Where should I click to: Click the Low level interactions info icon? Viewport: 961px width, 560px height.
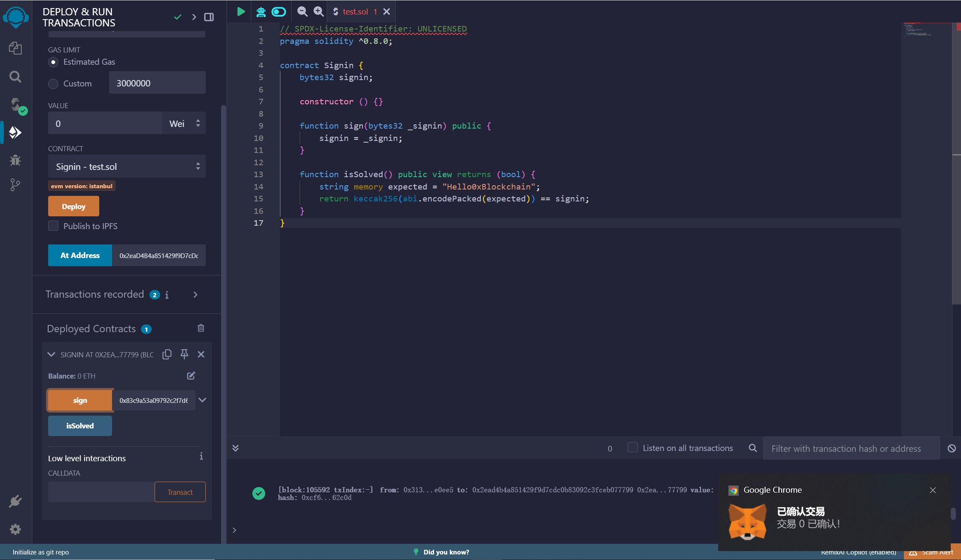[x=201, y=457]
